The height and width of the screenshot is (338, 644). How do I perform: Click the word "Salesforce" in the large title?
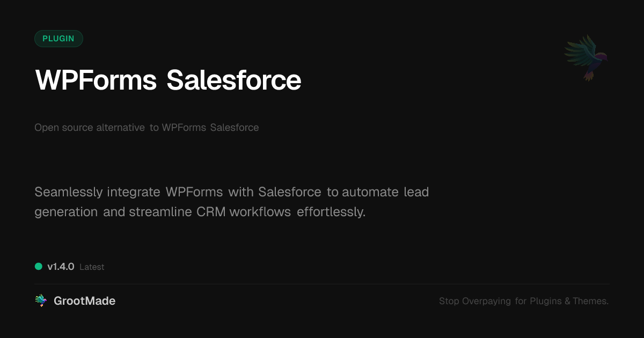[x=233, y=80]
